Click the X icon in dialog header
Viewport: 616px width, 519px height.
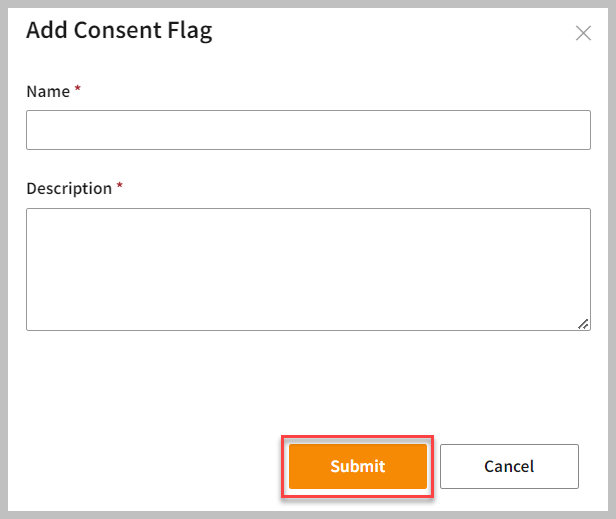coord(584,33)
